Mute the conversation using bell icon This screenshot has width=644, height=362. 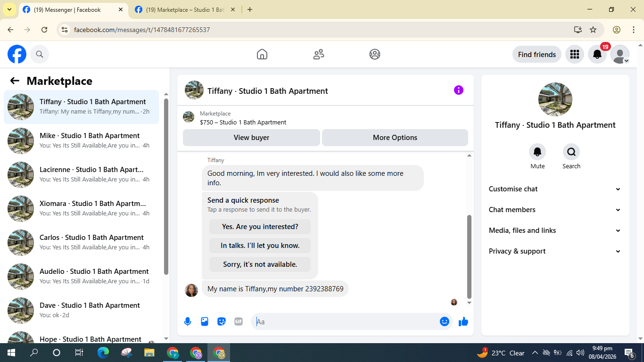click(x=537, y=152)
